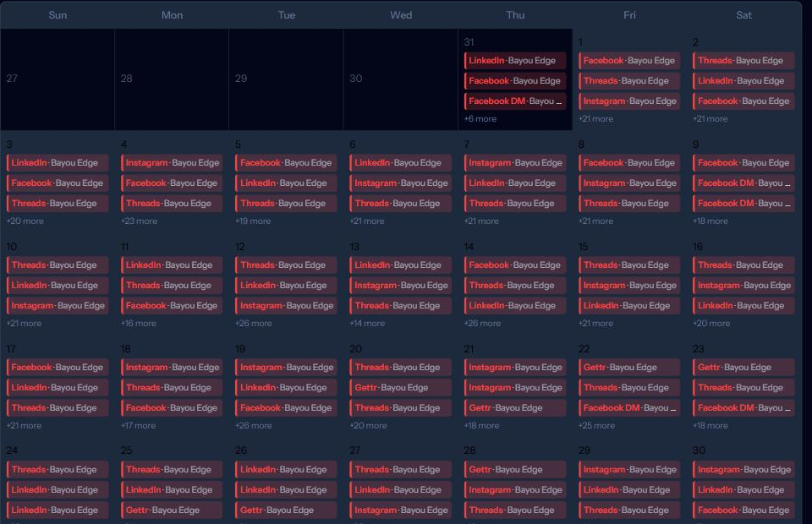Show the +14 more events on day 13
This screenshot has height=524, width=812.
tap(367, 324)
